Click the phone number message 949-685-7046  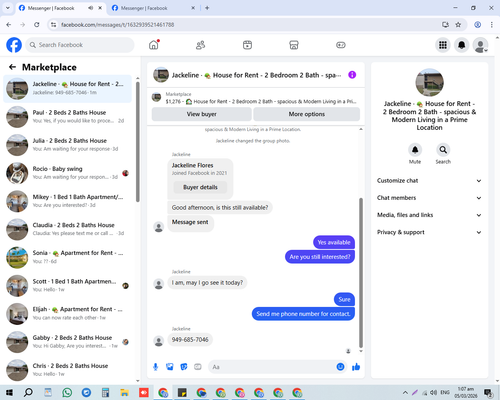(190, 340)
